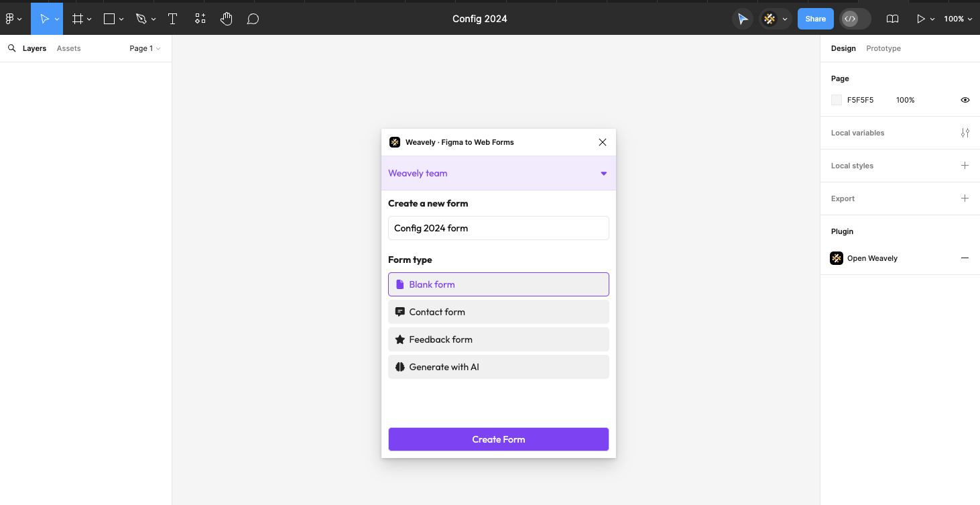Select the Hand tool
Image resolution: width=980 pixels, height=505 pixels.
[227, 19]
